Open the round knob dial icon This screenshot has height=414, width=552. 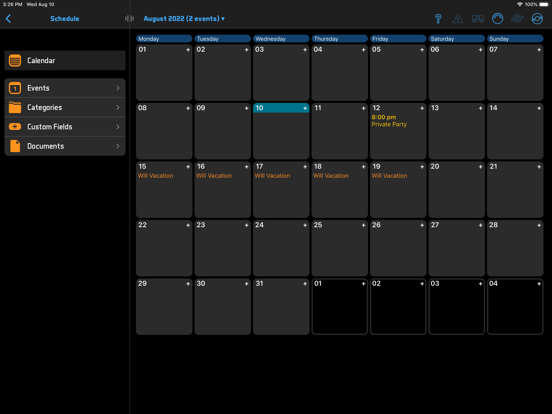tap(497, 19)
